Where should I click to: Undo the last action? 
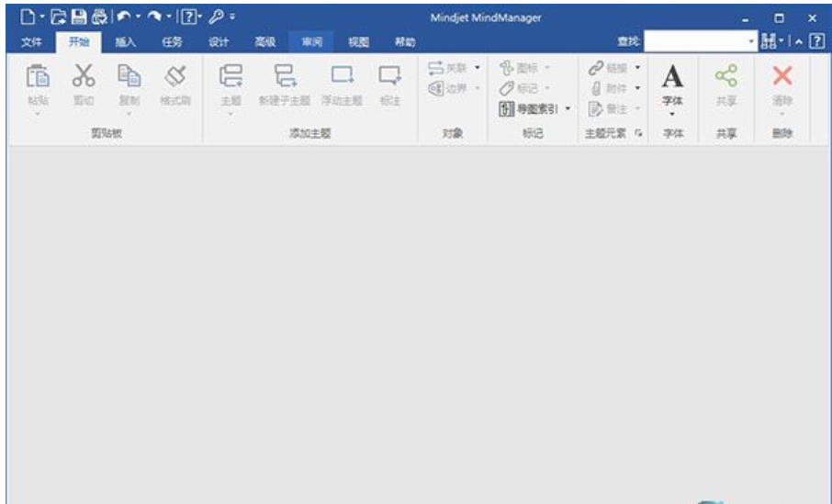(124, 17)
